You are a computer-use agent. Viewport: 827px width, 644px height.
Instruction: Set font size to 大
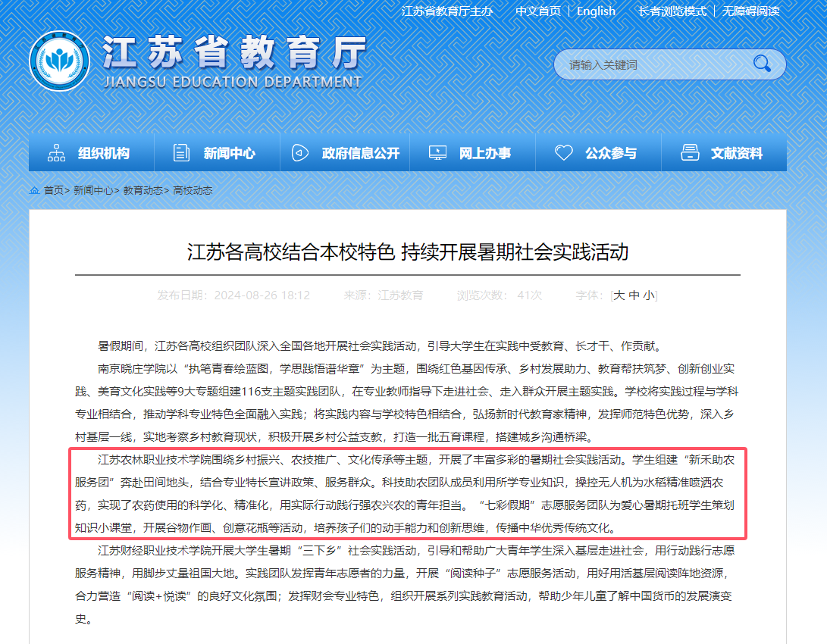pyautogui.click(x=619, y=295)
